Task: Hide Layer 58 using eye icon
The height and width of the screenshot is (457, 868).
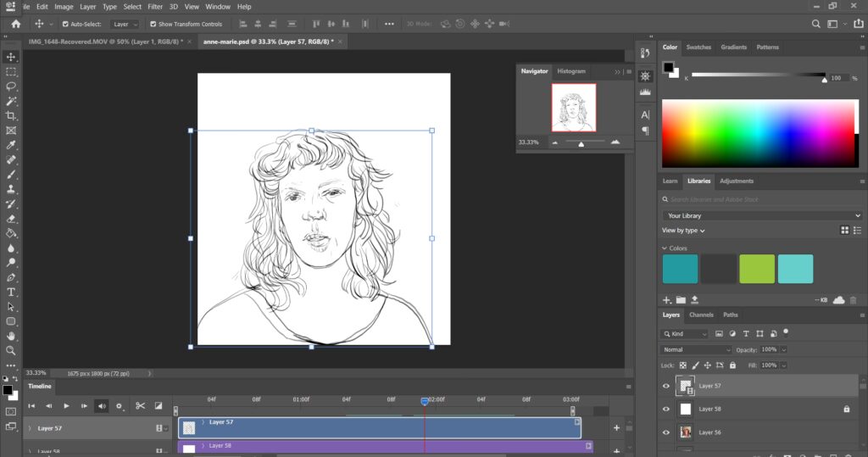Action: click(x=665, y=409)
